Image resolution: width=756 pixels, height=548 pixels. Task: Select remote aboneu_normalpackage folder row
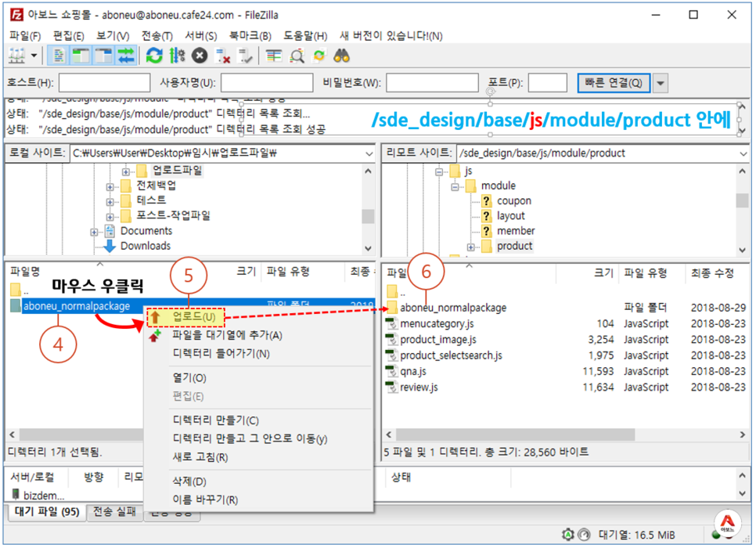[x=567, y=308]
